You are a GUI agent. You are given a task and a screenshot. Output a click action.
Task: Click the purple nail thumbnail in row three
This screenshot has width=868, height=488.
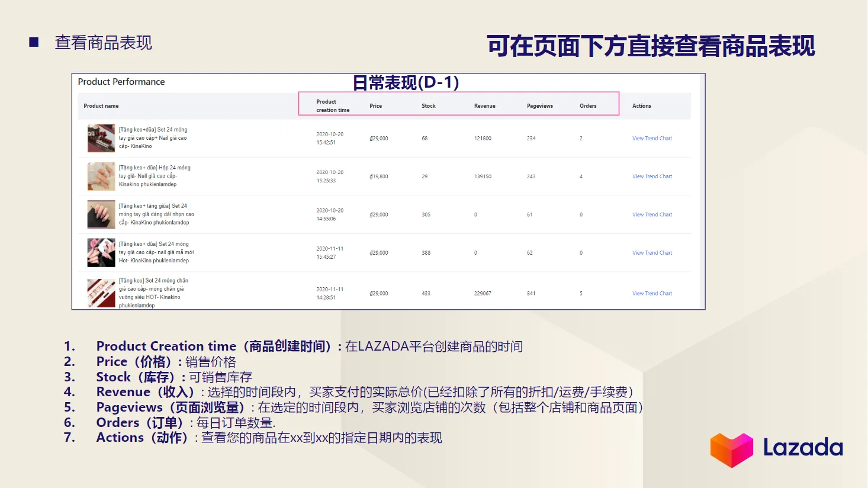pyautogui.click(x=101, y=214)
